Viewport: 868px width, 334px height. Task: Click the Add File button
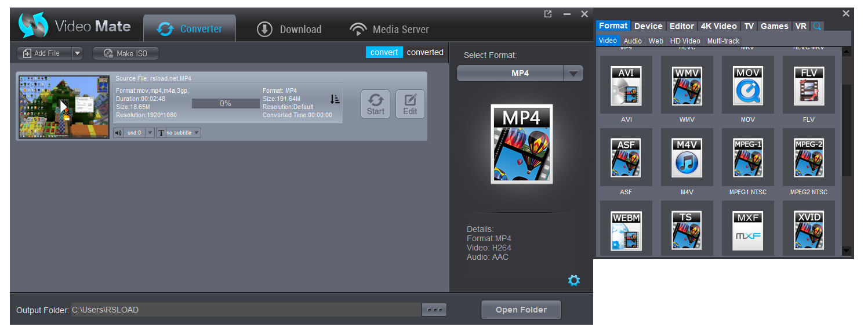[x=44, y=53]
